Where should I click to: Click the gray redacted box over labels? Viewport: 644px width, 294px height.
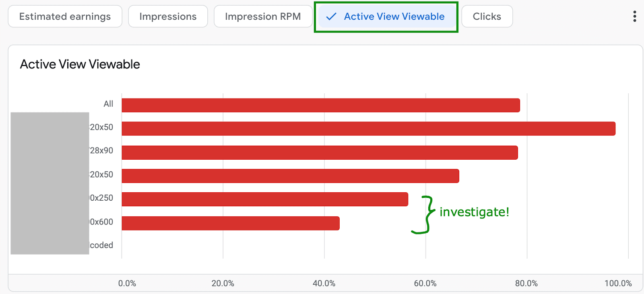pos(50,183)
